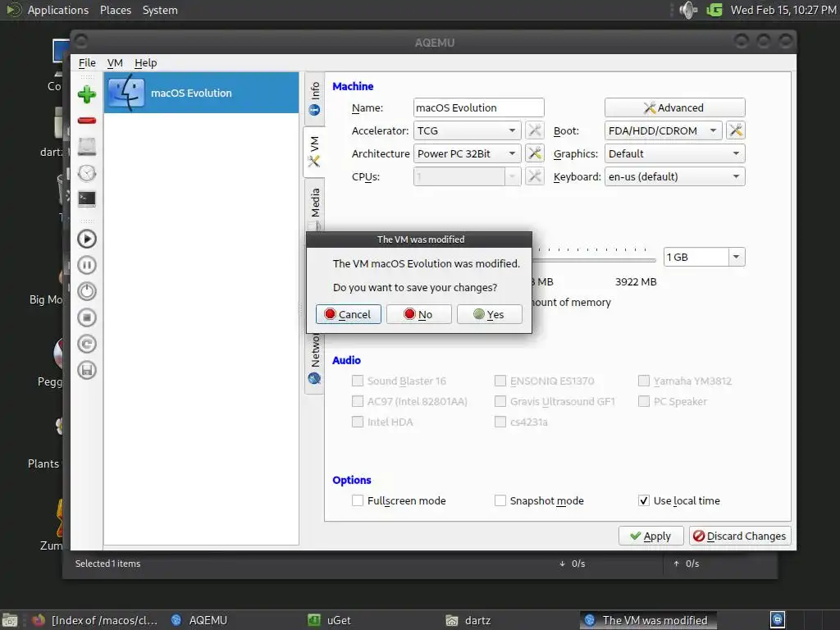840x630 pixels.
Task: Stop the VM with the stop icon
Action: click(x=87, y=317)
